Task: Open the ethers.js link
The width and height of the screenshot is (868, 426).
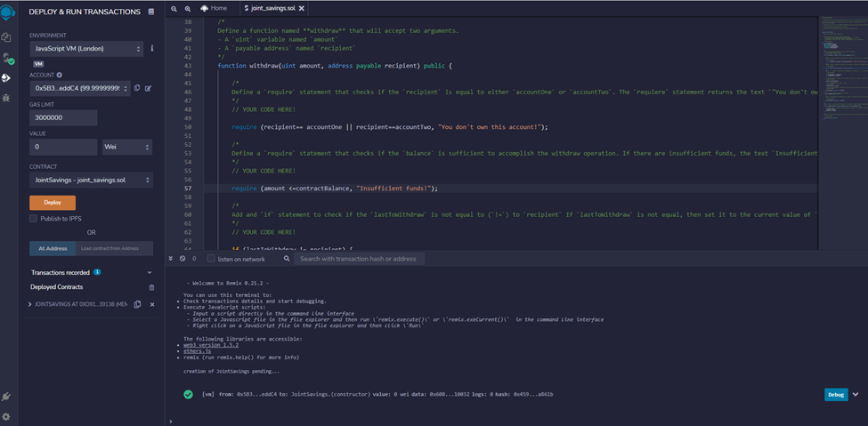Action: (x=197, y=351)
